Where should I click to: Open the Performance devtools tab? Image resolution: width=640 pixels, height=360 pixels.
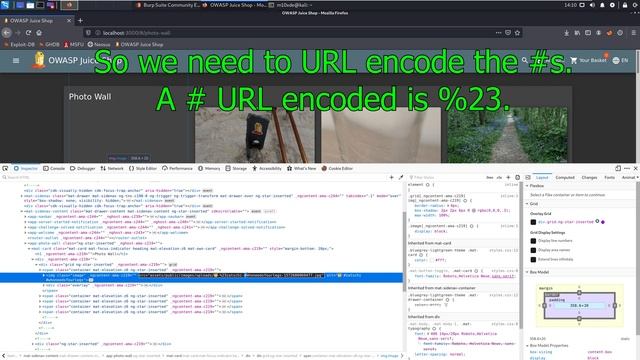click(x=177, y=168)
